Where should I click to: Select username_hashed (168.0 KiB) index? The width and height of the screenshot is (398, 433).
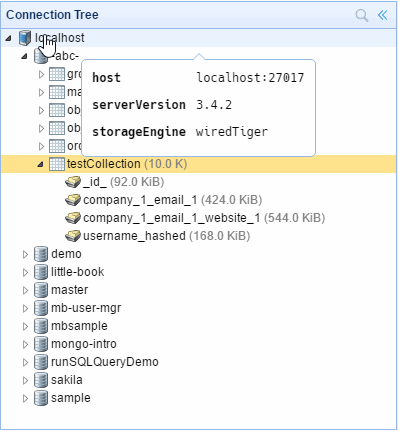tap(166, 236)
